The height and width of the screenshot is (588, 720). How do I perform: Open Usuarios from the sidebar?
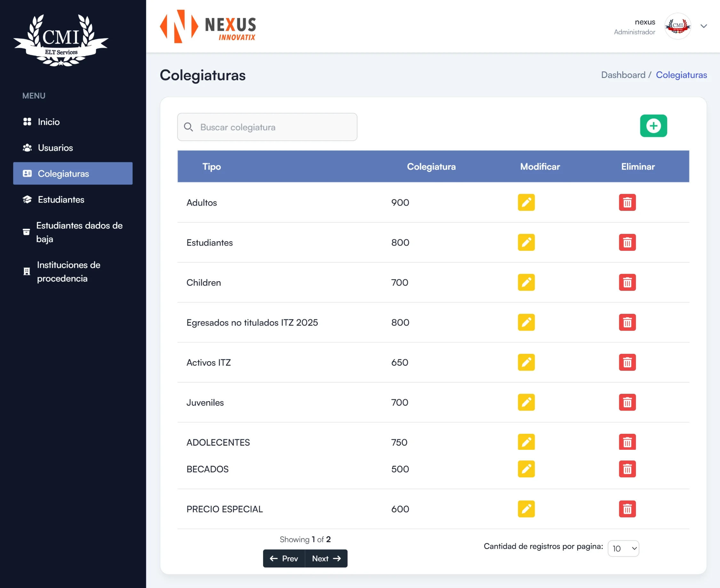point(55,148)
